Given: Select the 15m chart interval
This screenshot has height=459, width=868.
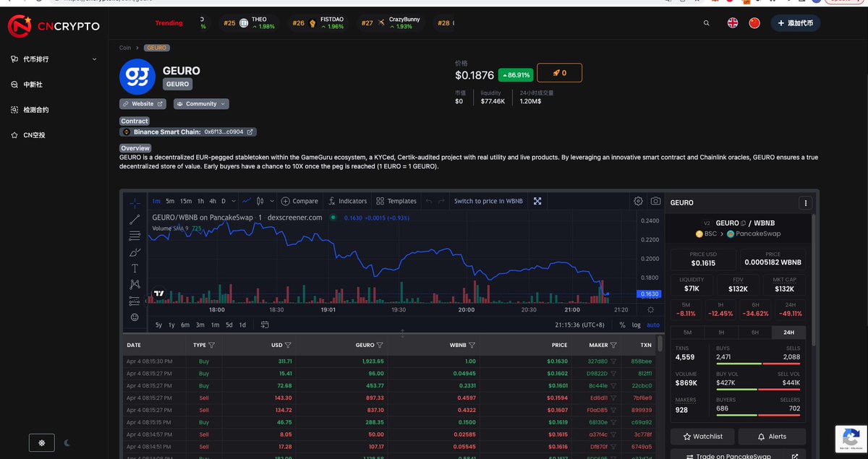Looking at the screenshot, I should [186, 201].
